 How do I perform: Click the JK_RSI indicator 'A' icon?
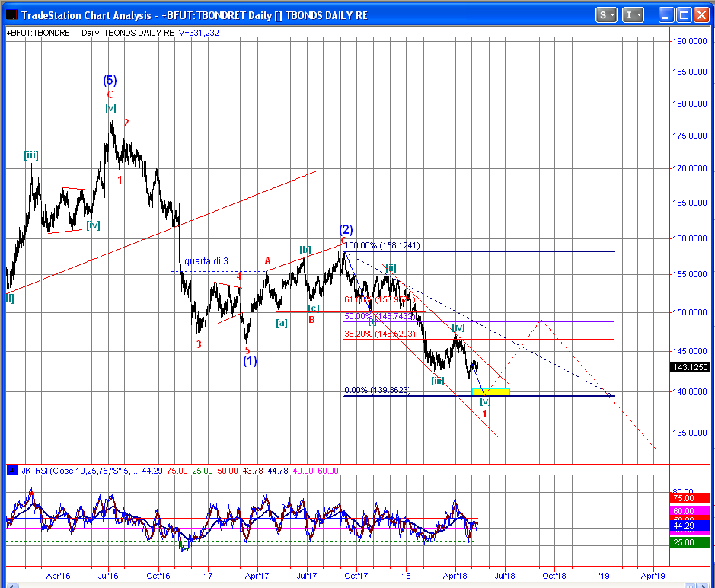(12, 471)
